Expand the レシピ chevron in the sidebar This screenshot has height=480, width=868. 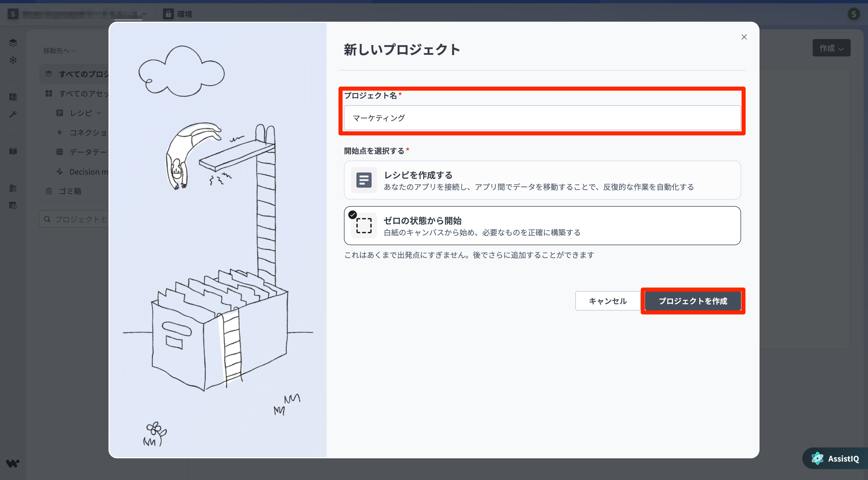coord(99,113)
